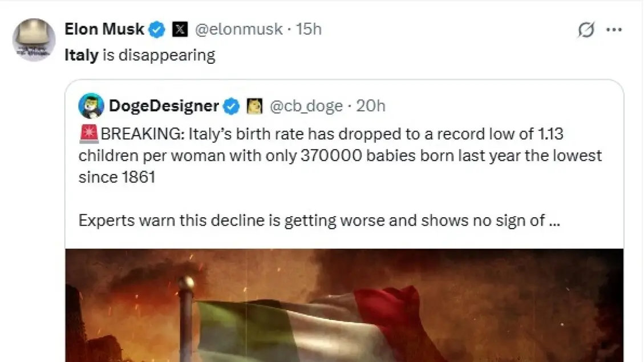Click the 20h quoted post timestamp
The image size is (644, 362).
tap(371, 106)
